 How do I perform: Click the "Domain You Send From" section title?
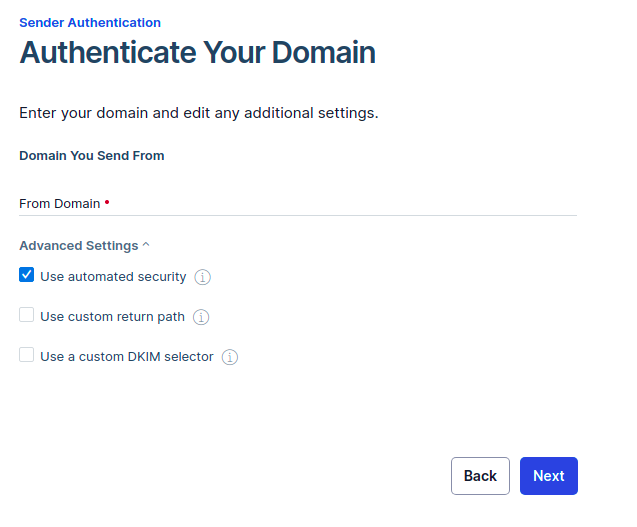pos(92,156)
